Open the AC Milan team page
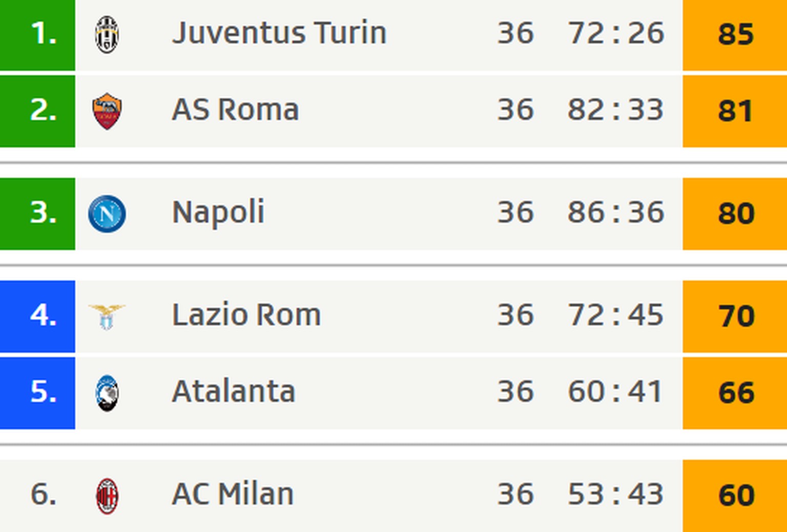Screen dimensions: 787x532 [x=233, y=494]
